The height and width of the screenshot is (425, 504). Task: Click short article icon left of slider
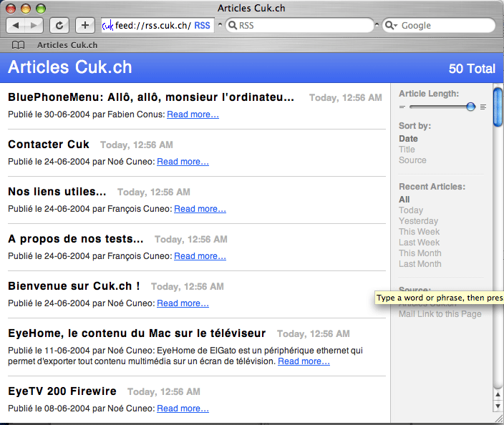tap(402, 107)
